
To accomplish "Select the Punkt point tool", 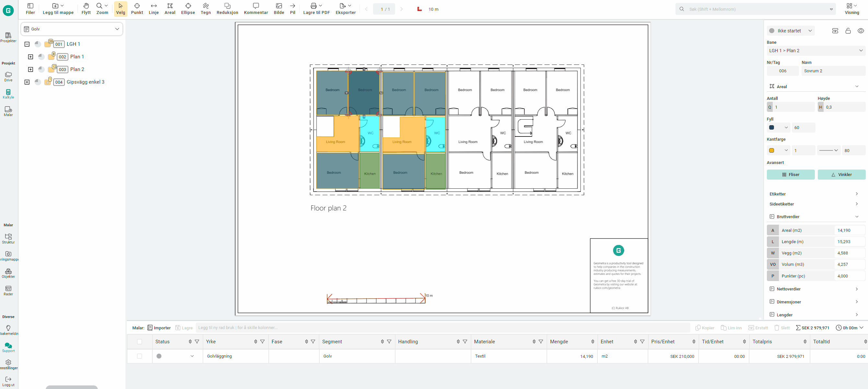I will pyautogui.click(x=137, y=9).
